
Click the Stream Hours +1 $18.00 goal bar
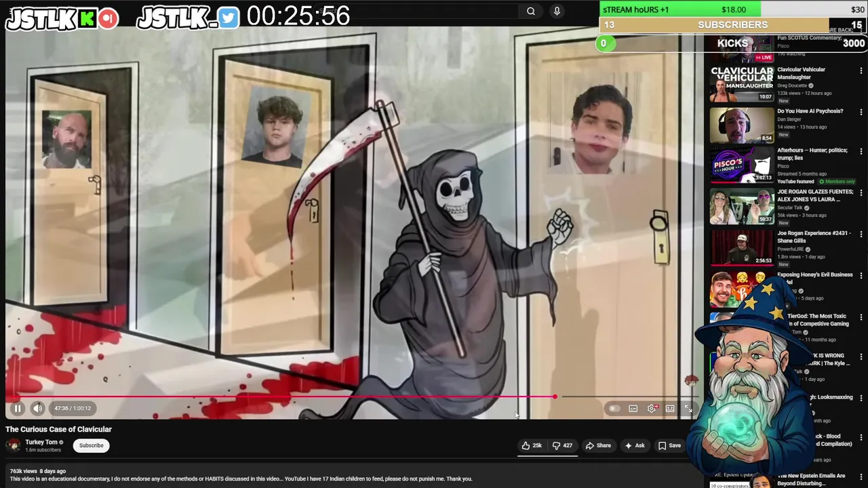pos(733,9)
